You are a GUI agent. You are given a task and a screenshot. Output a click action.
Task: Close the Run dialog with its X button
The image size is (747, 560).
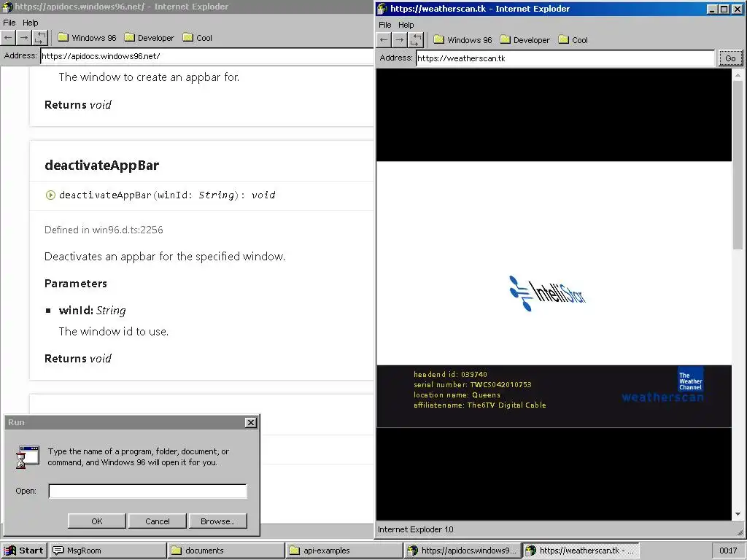coord(251,422)
